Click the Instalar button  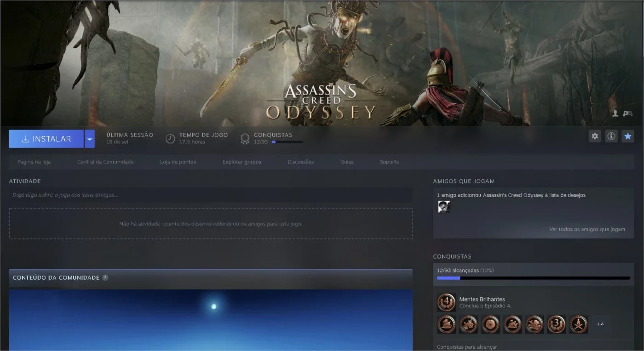click(46, 139)
